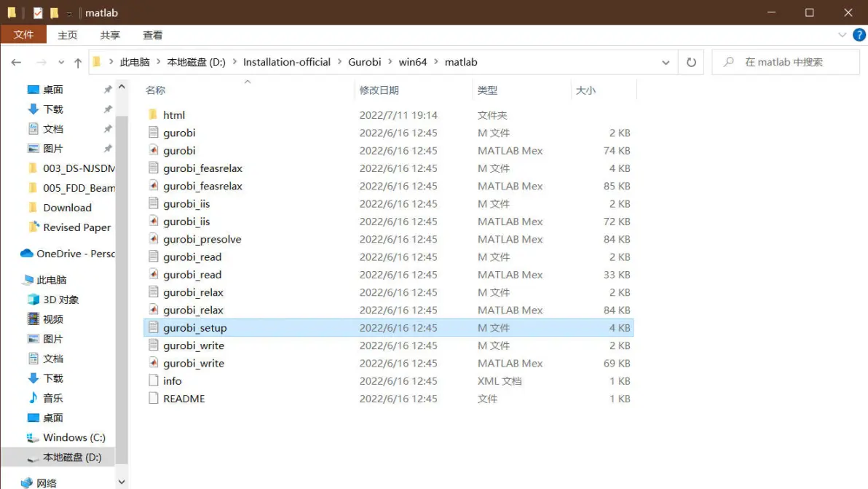Open the recent locations dropdown beside Forward arrow
The image size is (868, 489).
[x=61, y=63]
